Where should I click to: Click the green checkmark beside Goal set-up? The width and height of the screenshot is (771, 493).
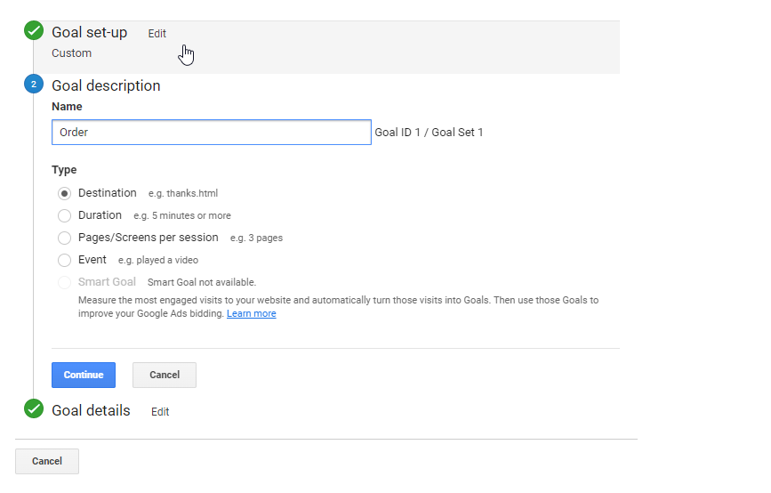[34, 31]
